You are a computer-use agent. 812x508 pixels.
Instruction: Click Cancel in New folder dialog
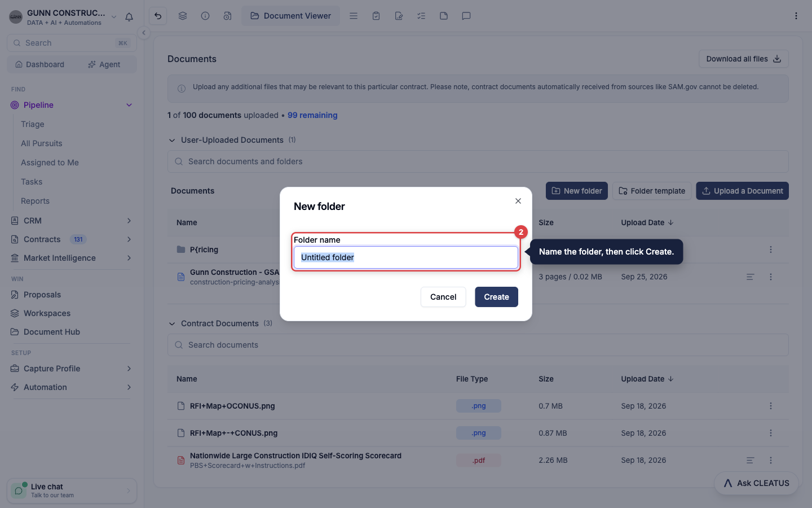point(443,297)
